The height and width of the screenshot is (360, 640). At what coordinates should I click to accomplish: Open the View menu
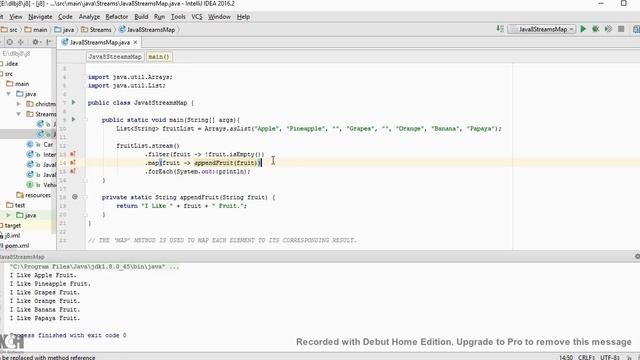coord(16,17)
